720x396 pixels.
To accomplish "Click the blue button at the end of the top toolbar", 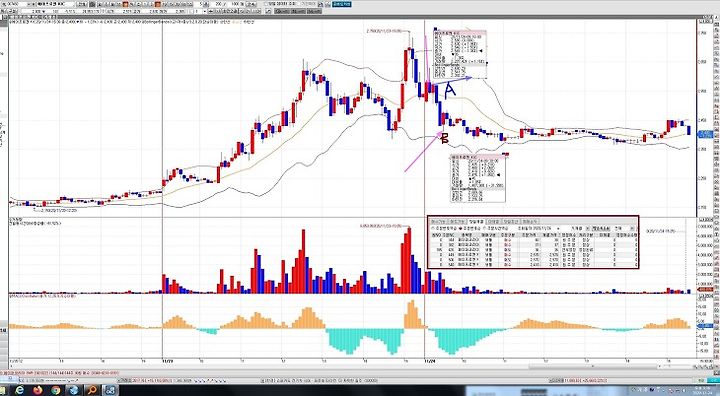I will (x=342, y=4).
